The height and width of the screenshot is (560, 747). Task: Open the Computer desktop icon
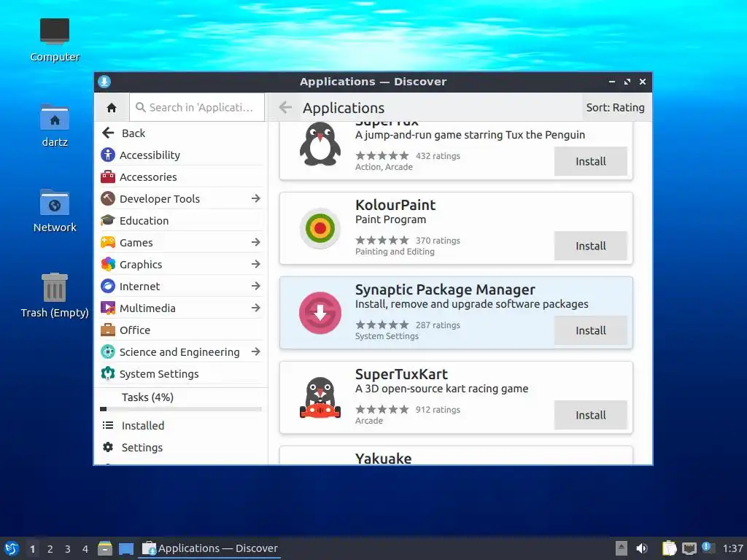coord(55,31)
